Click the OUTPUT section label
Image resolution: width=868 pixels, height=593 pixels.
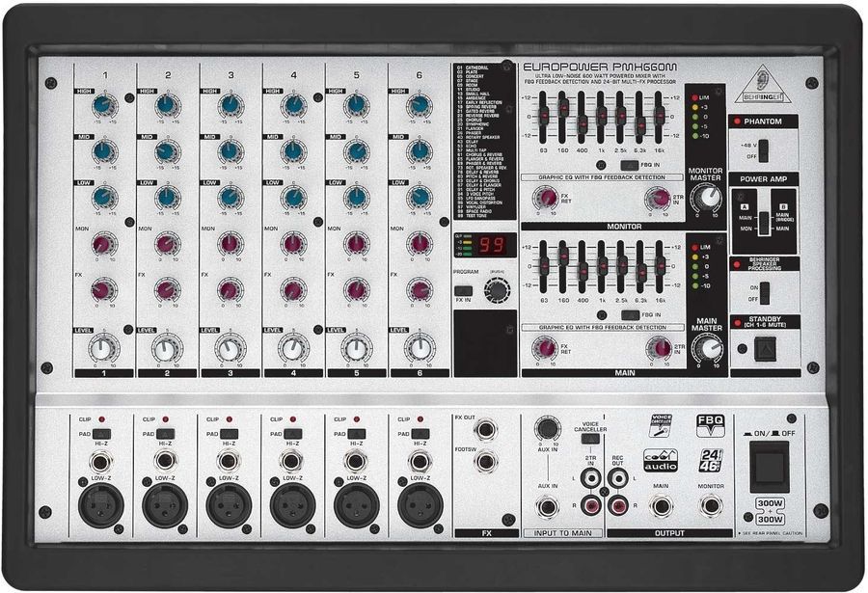670,533
